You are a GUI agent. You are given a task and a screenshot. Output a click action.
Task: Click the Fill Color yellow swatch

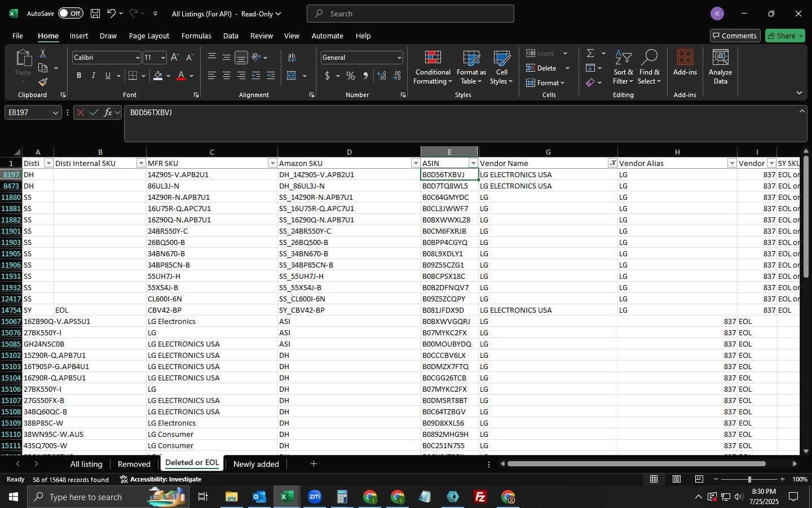[x=158, y=76]
